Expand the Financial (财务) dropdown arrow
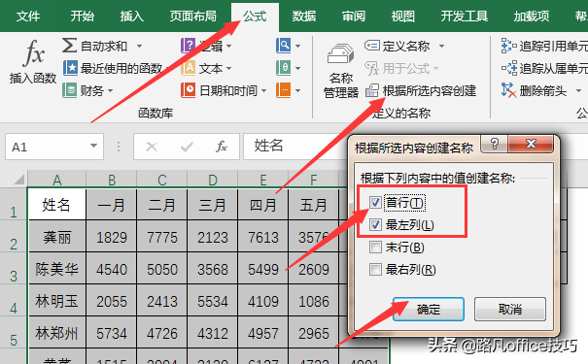588x364 pixels. click(x=110, y=90)
